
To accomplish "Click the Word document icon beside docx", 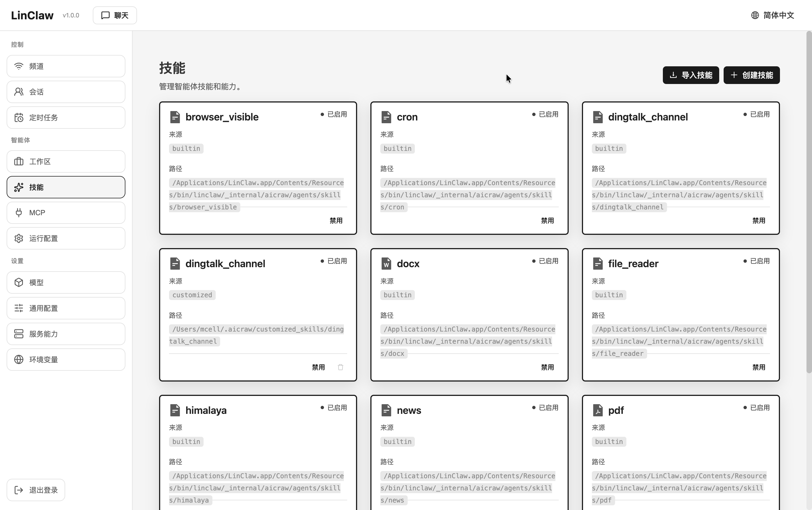I will 386,264.
